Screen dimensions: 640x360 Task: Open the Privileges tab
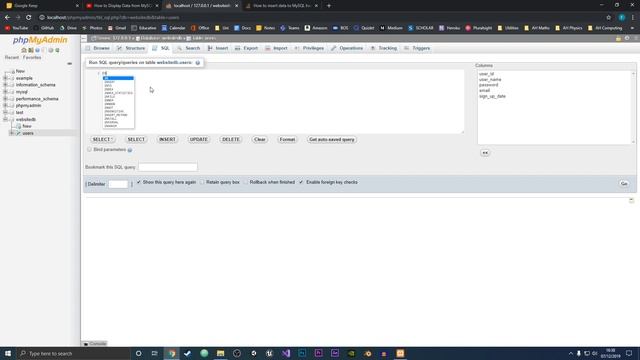click(x=309, y=48)
